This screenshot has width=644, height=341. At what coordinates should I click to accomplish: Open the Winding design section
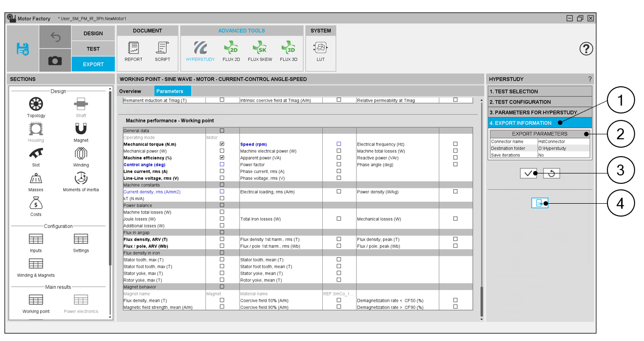(x=81, y=156)
